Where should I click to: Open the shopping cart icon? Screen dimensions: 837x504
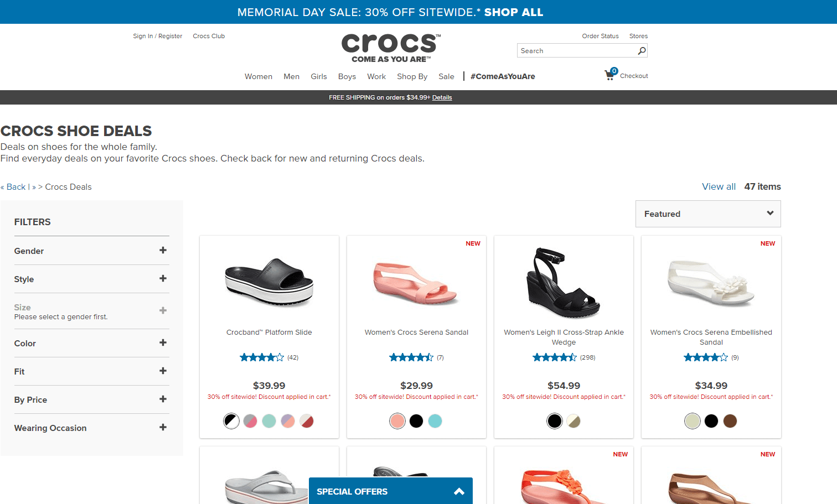point(611,75)
